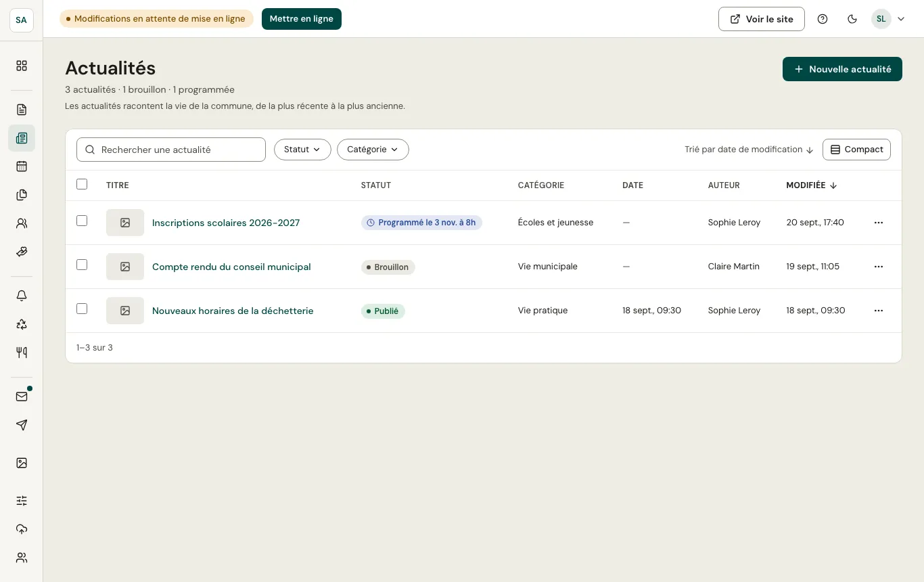
Task: Open the notifications bell icon in sidebar
Action: (22, 296)
